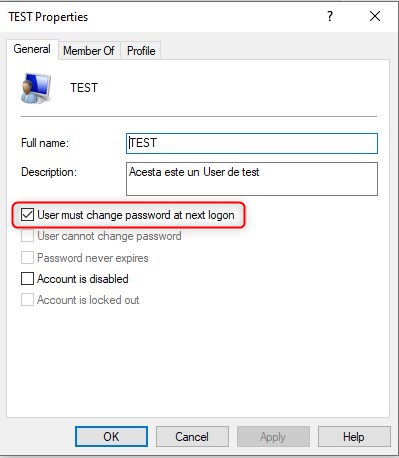
Task: Confirm changes with the OK button
Action: click(111, 437)
